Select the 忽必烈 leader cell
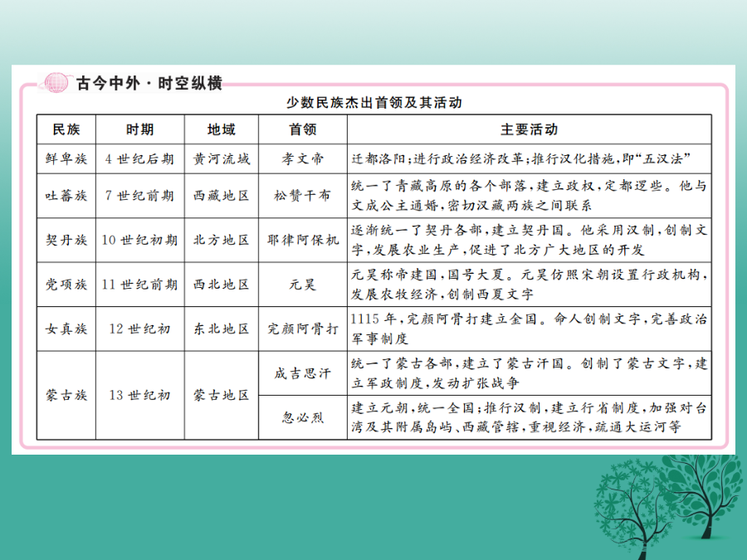The image size is (747, 560). [303, 417]
